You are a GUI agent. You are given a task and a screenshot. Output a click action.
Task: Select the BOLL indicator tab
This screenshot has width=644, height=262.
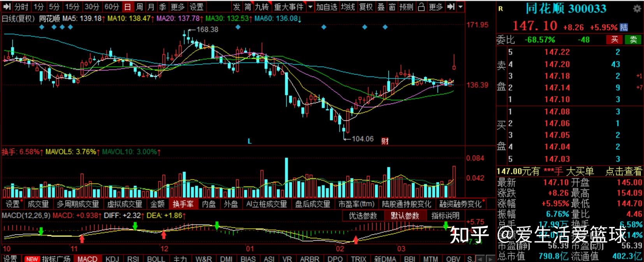coord(156,259)
